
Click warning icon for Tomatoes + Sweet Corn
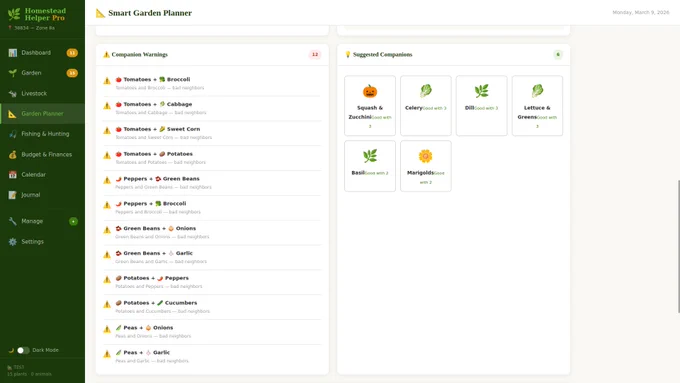(107, 131)
